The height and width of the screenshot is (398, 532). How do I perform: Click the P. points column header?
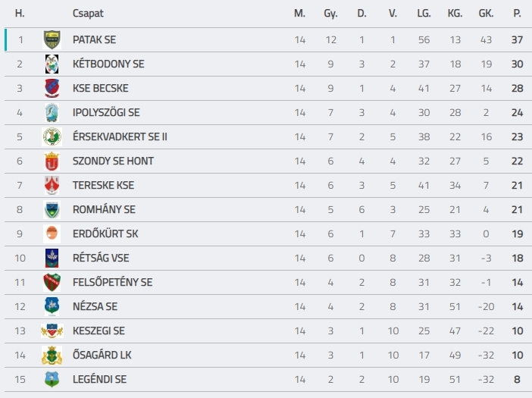[517, 13]
